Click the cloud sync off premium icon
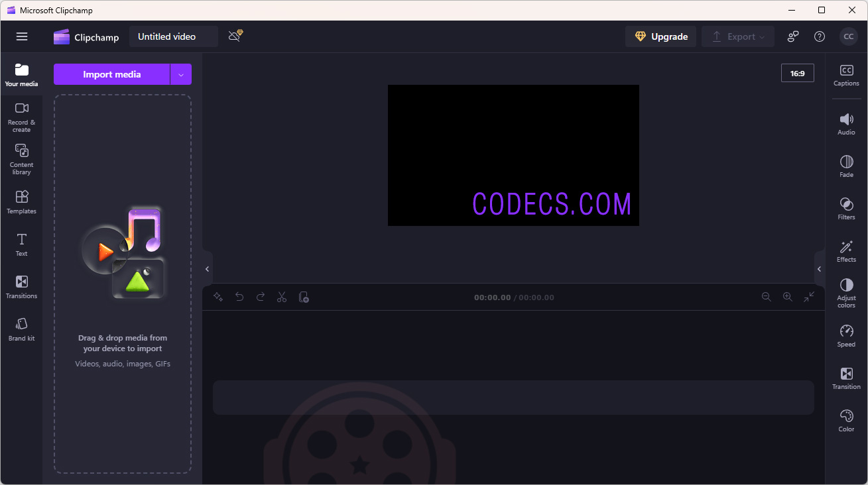 [235, 36]
